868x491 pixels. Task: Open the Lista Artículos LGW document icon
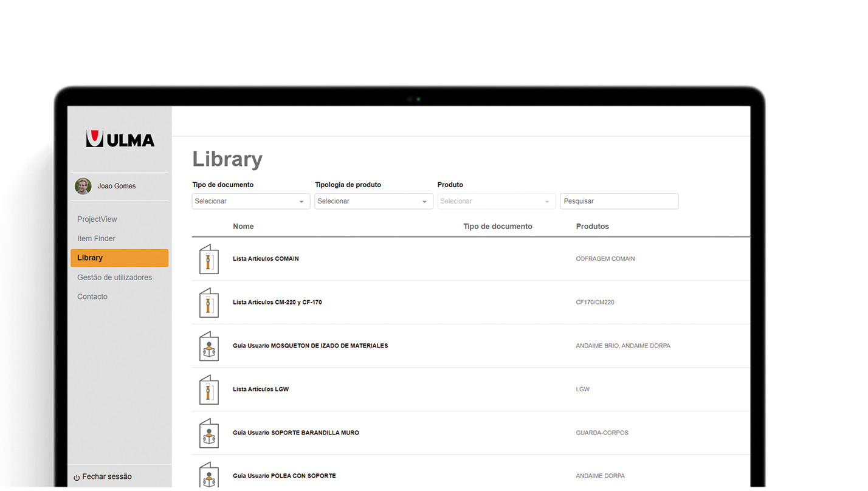coord(208,390)
